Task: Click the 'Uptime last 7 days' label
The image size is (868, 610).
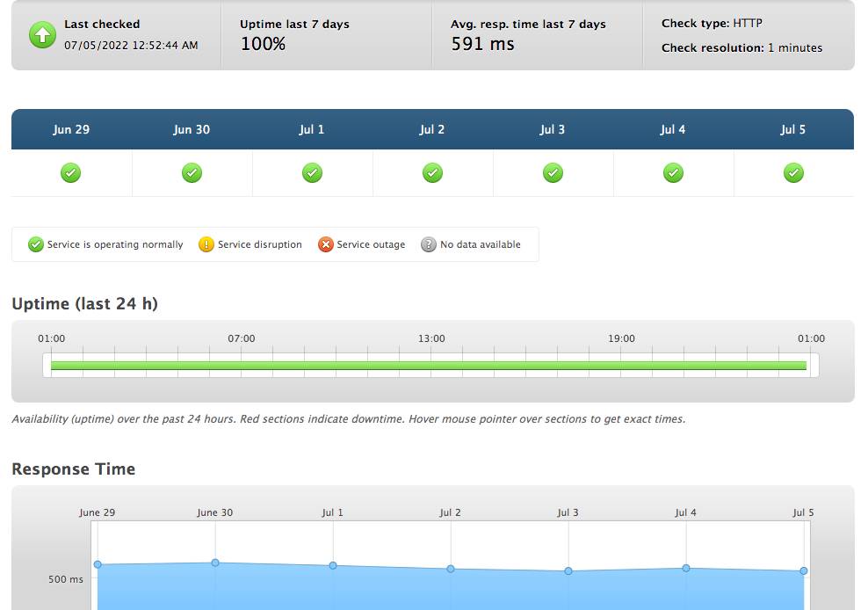Action: tap(294, 25)
